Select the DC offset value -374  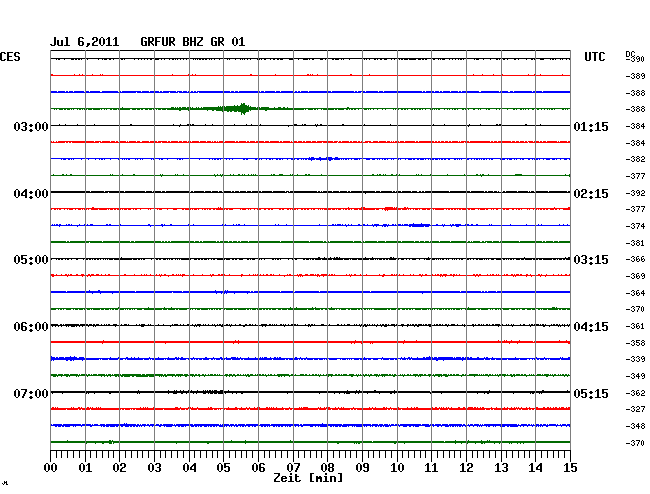[x=635, y=226]
